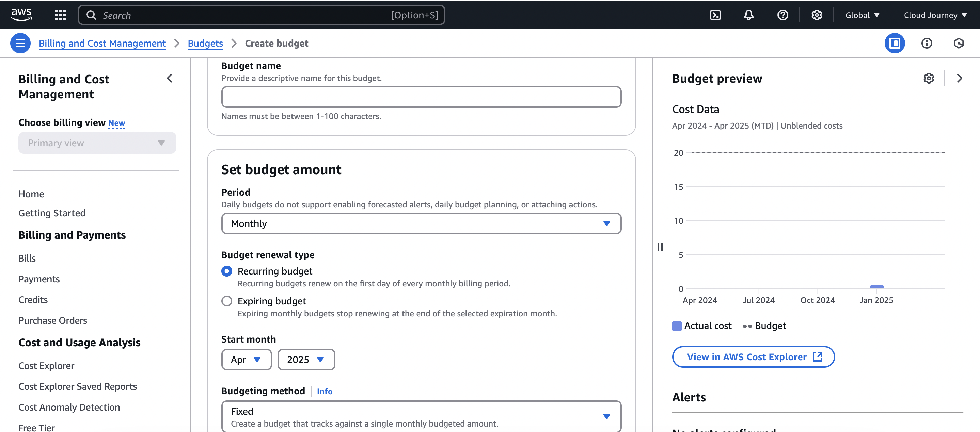Click View in AWS Cost Explorer button
The height and width of the screenshot is (432, 980).
pyautogui.click(x=753, y=357)
